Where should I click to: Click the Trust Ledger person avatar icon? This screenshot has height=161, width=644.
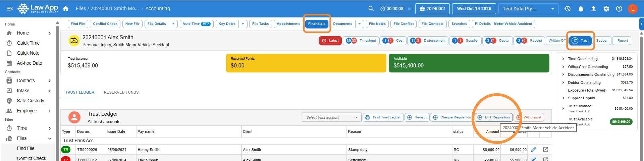(74, 117)
